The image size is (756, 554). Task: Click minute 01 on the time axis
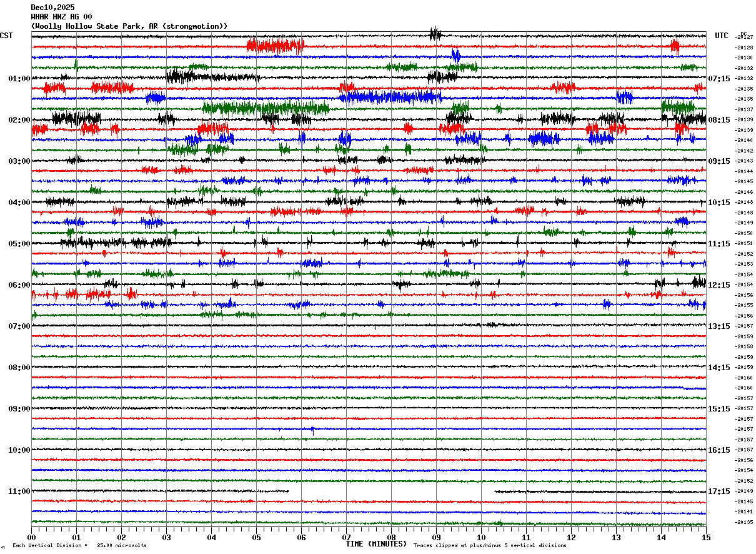click(x=76, y=537)
